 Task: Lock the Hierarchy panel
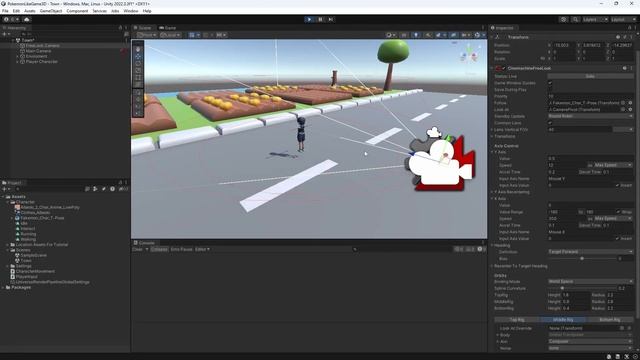[120, 28]
